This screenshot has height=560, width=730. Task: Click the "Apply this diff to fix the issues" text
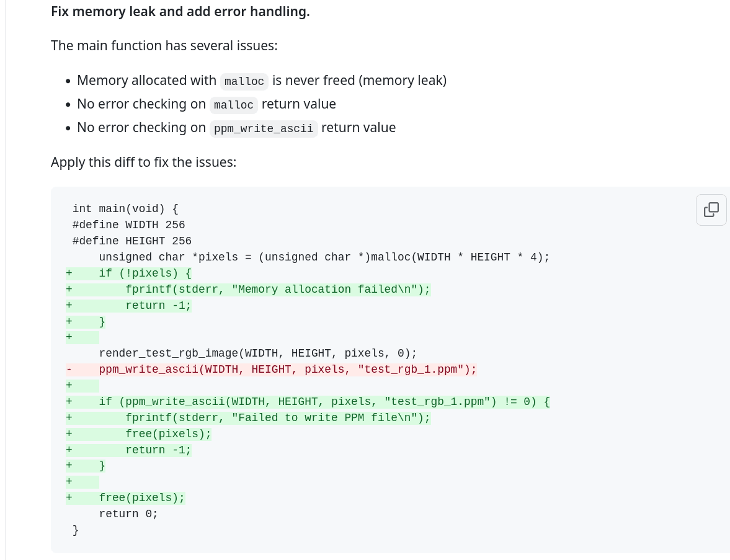click(143, 162)
